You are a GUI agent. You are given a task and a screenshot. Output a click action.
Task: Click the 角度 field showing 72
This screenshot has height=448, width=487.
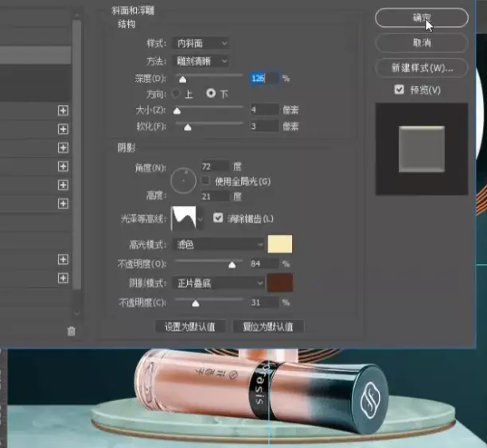pyautogui.click(x=215, y=166)
